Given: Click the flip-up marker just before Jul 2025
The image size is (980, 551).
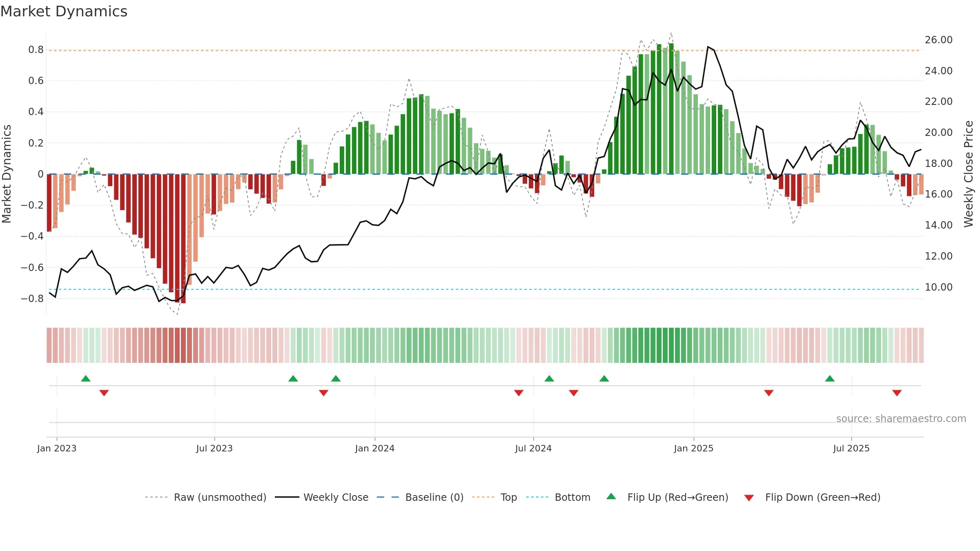Looking at the screenshot, I should point(830,378).
